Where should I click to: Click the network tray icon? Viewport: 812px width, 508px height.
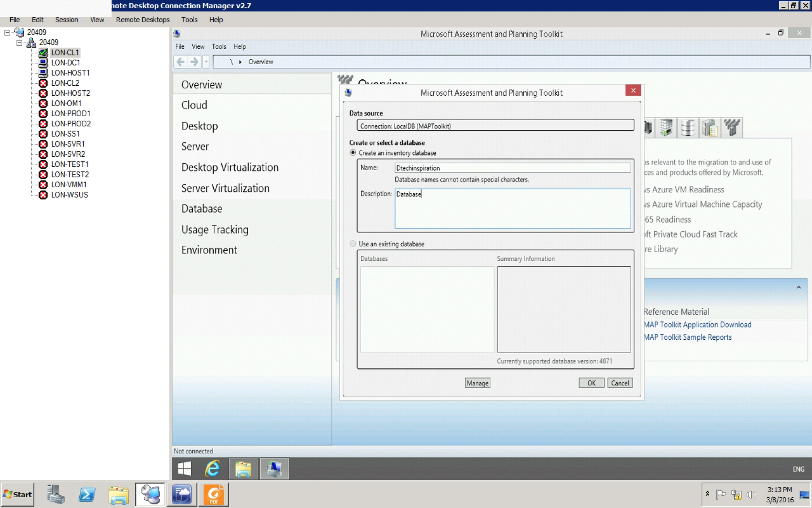(736, 495)
